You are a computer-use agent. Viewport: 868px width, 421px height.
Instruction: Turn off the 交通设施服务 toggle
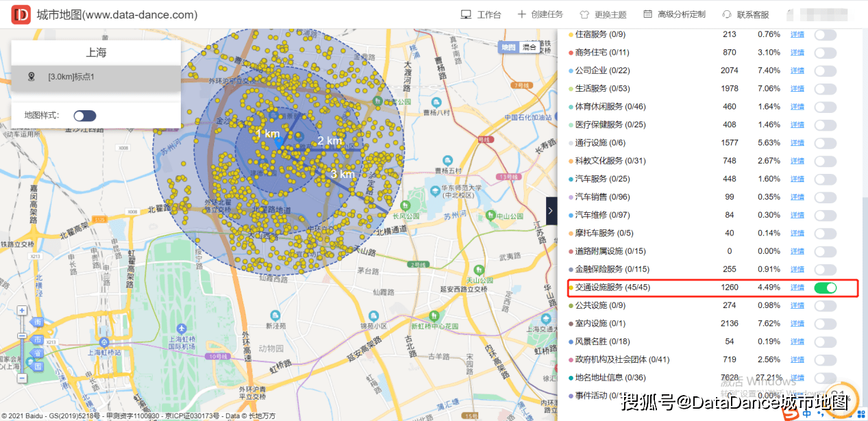pos(825,288)
